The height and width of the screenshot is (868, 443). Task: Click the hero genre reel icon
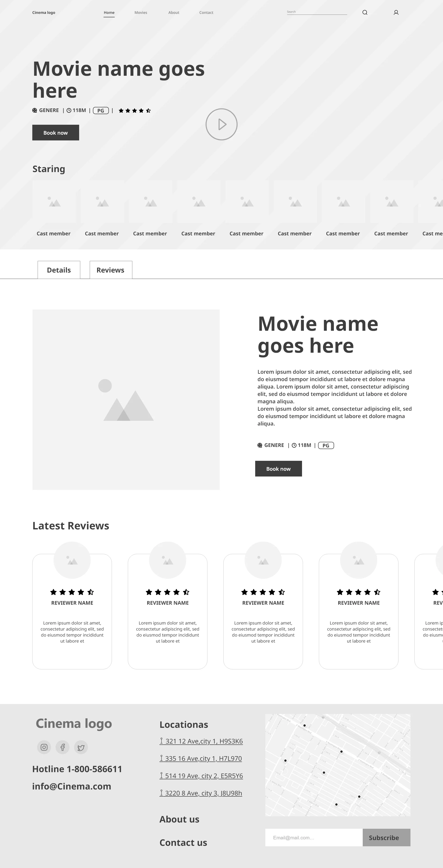coord(35,110)
